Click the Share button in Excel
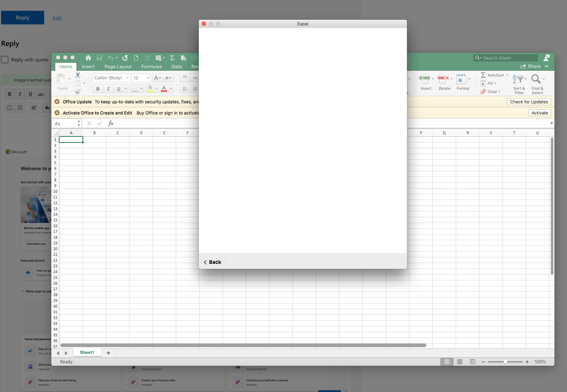The width and height of the screenshot is (567, 392). tap(530, 66)
